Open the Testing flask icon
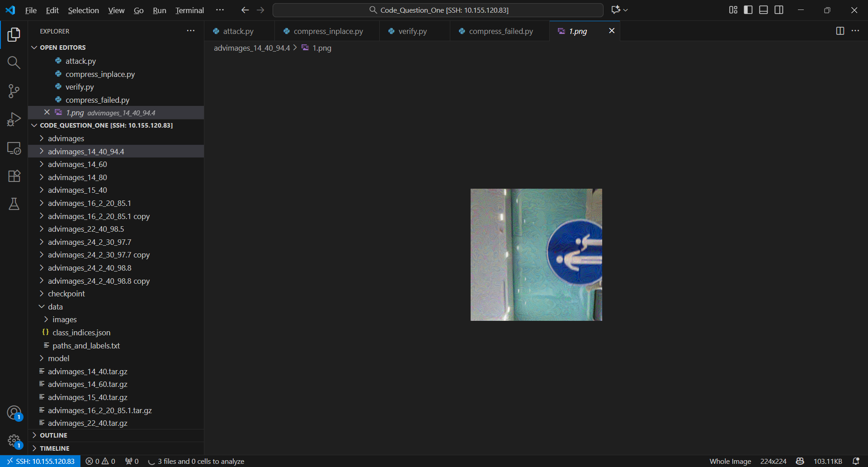 [14, 204]
